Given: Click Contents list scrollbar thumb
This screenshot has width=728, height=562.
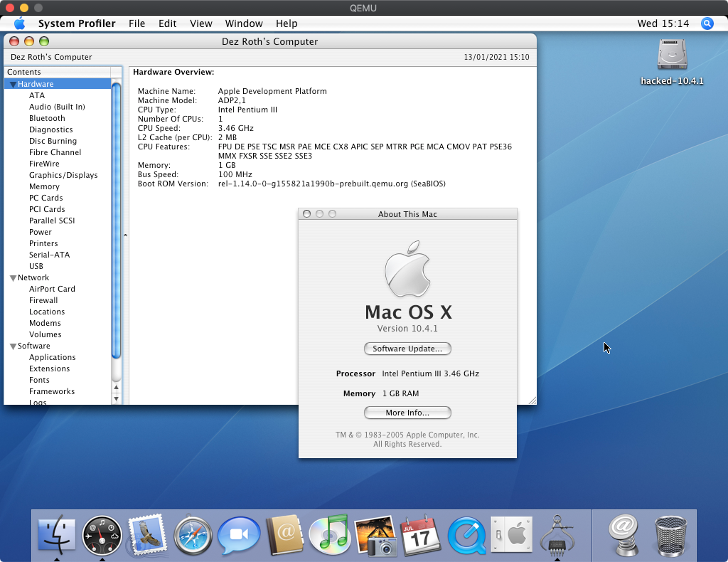Looking at the screenshot, I should click(x=116, y=220).
